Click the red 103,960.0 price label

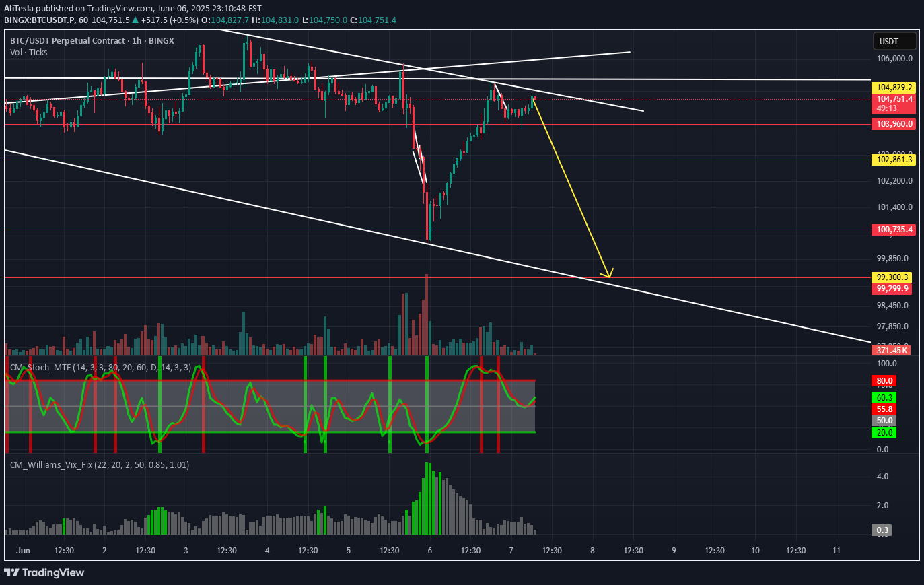[894, 124]
